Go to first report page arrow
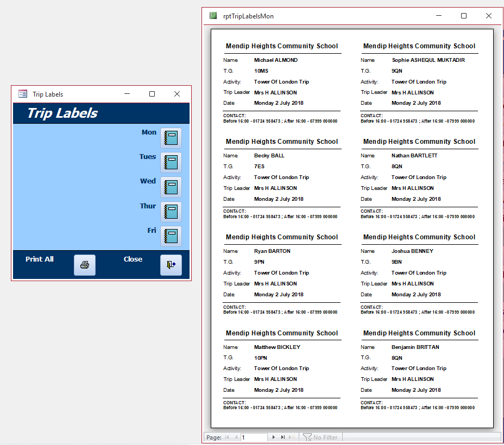This screenshot has width=504, height=445. [227, 437]
